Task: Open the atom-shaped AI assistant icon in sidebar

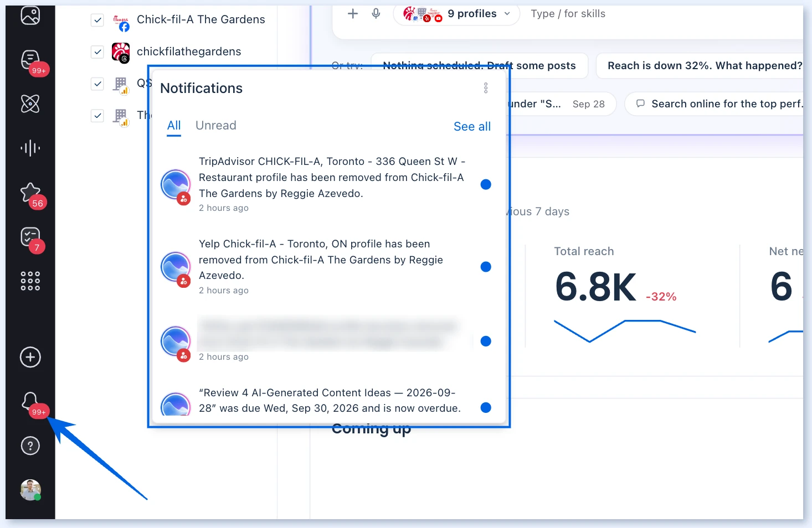Action: point(30,103)
